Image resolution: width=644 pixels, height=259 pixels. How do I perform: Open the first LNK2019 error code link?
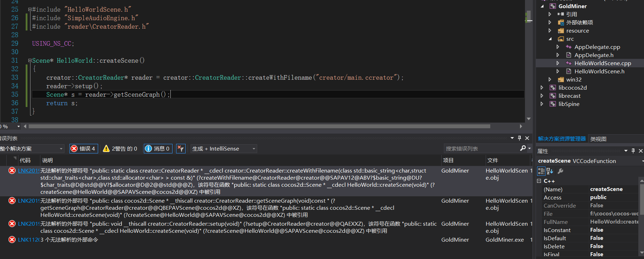click(28, 171)
